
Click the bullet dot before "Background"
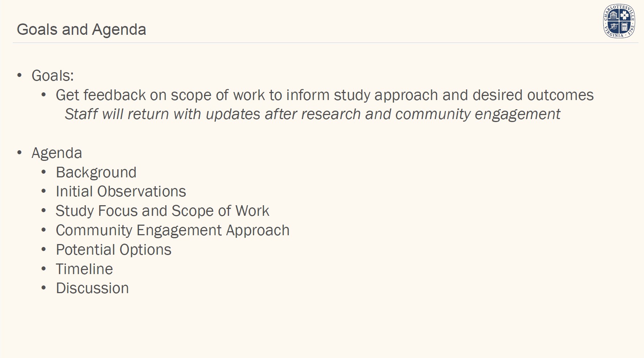click(44, 172)
